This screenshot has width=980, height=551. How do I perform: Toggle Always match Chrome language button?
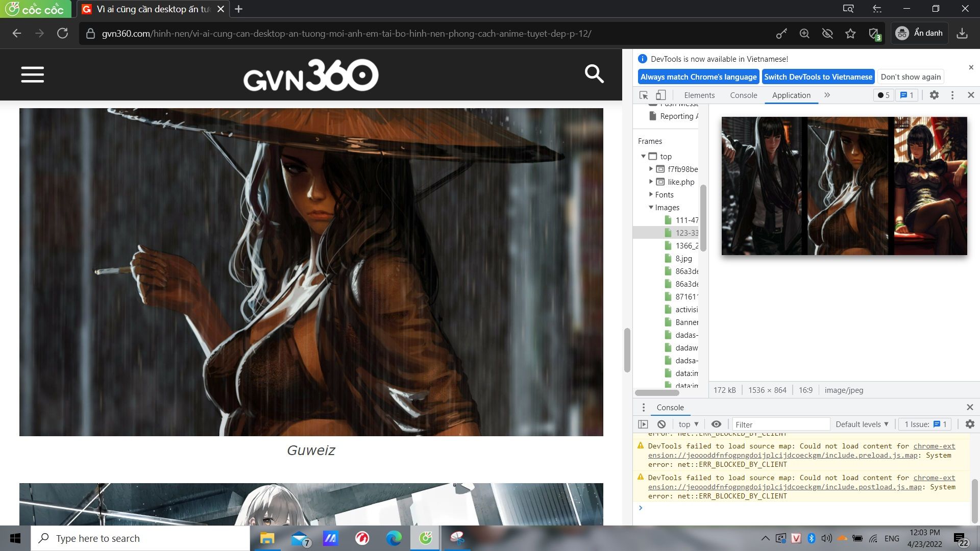(x=698, y=77)
